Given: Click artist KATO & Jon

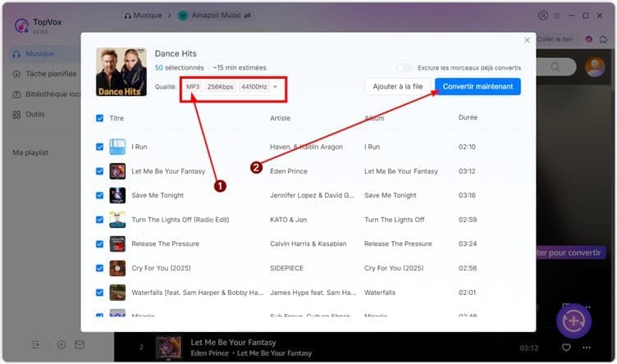Looking at the screenshot, I should [x=289, y=220].
